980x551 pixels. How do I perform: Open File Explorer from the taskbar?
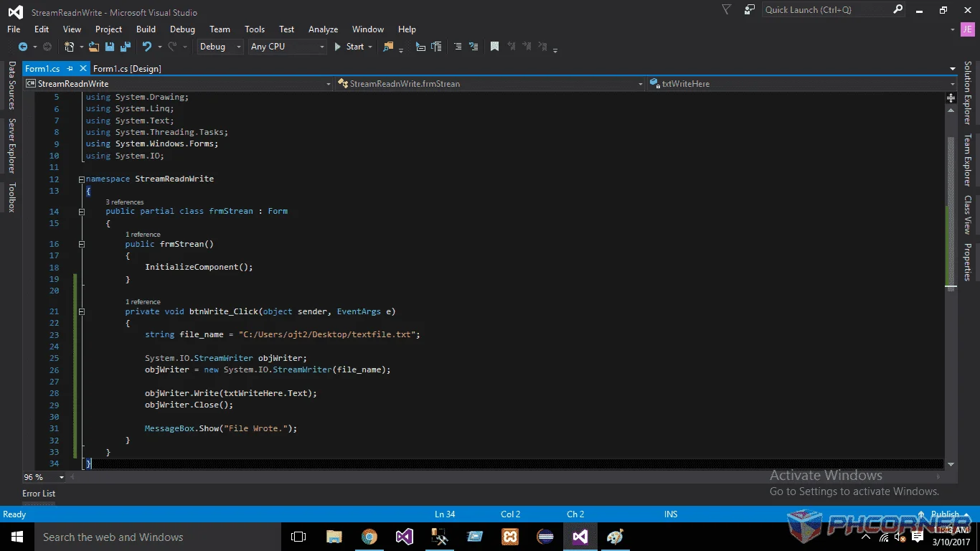334,537
